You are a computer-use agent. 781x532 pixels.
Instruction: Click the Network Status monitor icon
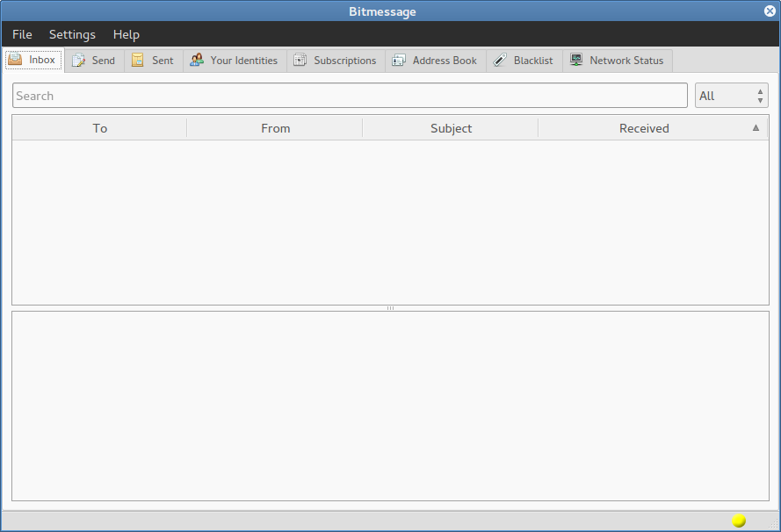(576, 60)
